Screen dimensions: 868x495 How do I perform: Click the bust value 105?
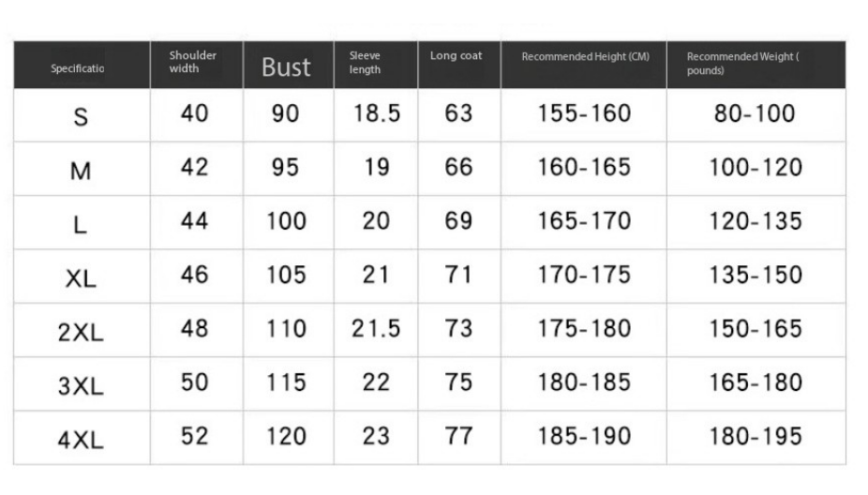pyautogui.click(x=286, y=276)
